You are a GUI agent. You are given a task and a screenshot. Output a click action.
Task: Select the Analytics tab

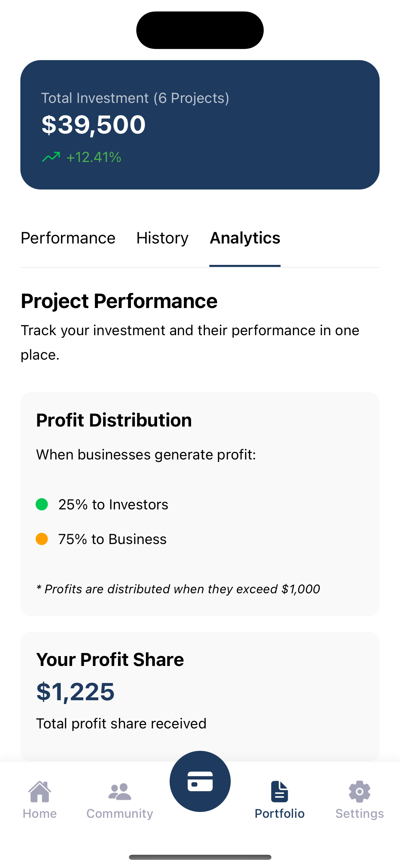[x=245, y=238]
